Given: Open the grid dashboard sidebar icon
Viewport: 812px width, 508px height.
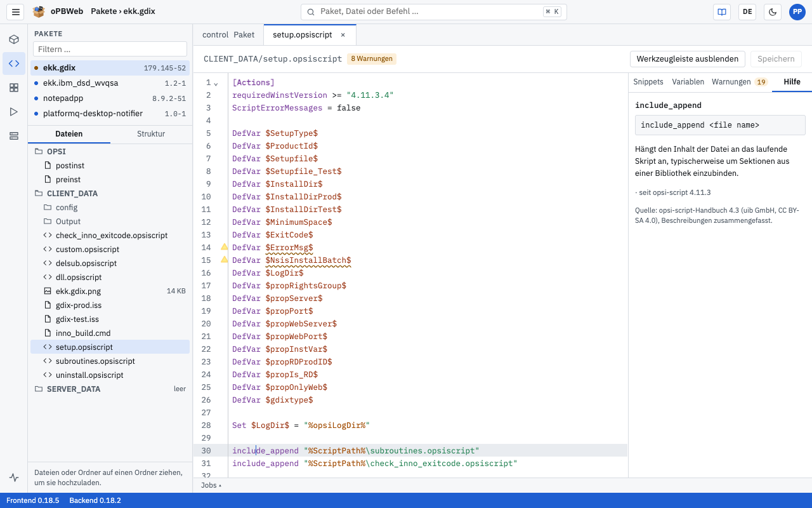Looking at the screenshot, I should tap(14, 88).
